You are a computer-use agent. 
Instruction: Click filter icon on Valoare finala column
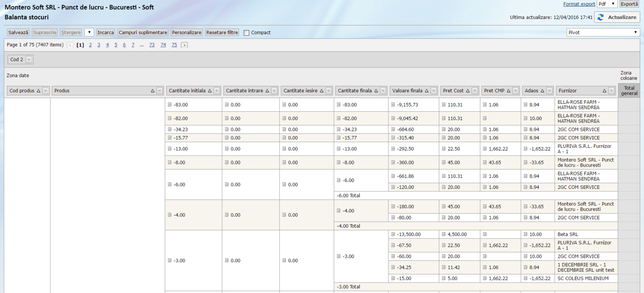point(433,91)
